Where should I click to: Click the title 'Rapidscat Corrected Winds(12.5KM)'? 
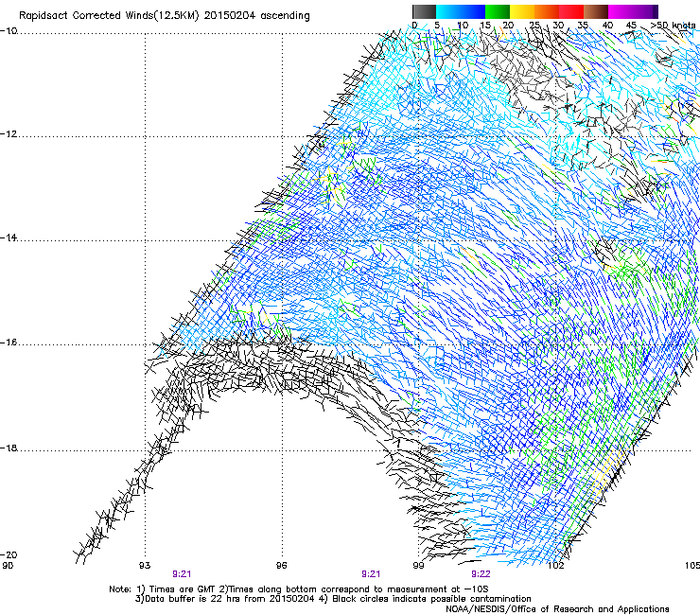pyautogui.click(x=109, y=16)
